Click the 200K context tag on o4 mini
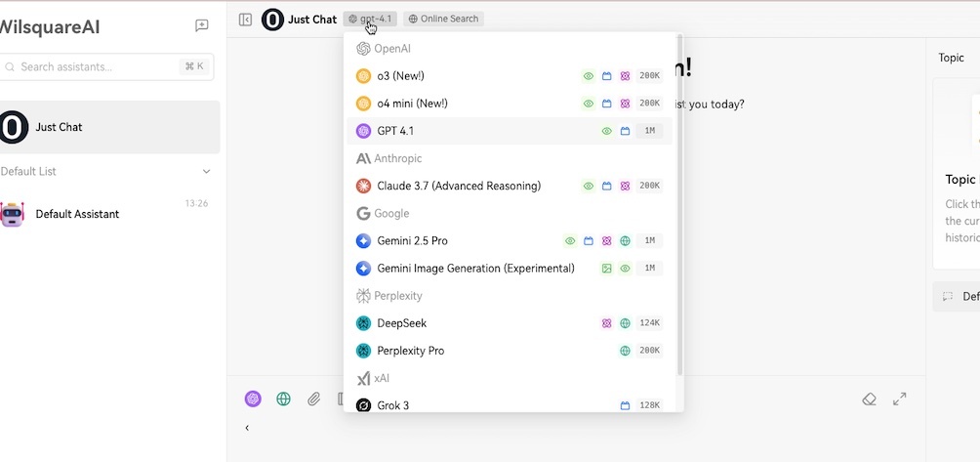Viewport: 980px width, 462px height. pyautogui.click(x=649, y=104)
